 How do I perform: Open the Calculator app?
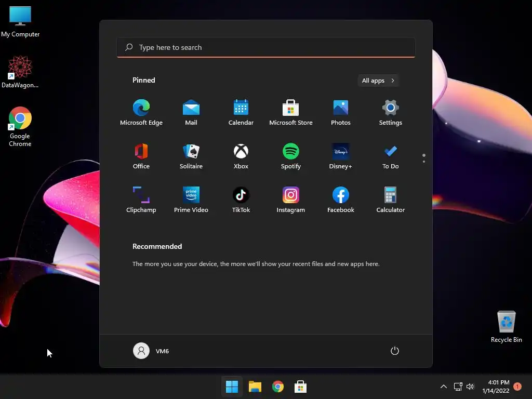click(391, 200)
